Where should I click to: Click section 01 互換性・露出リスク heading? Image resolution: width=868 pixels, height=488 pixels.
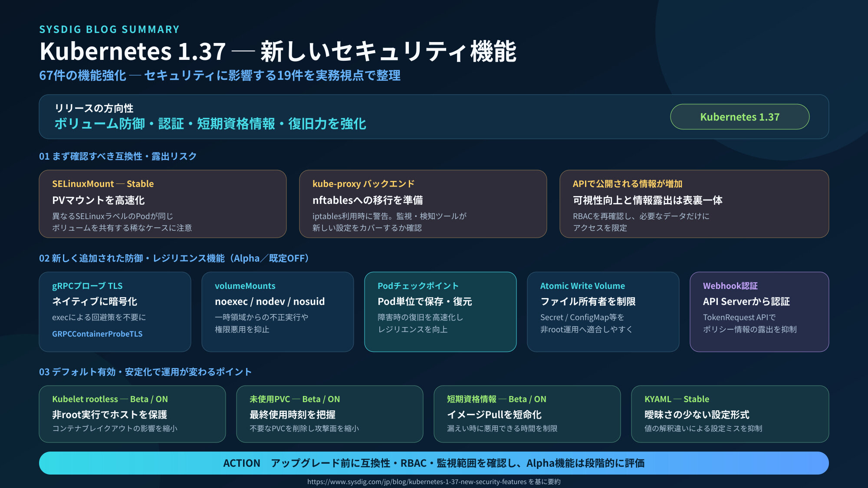(x=118, y=156)
